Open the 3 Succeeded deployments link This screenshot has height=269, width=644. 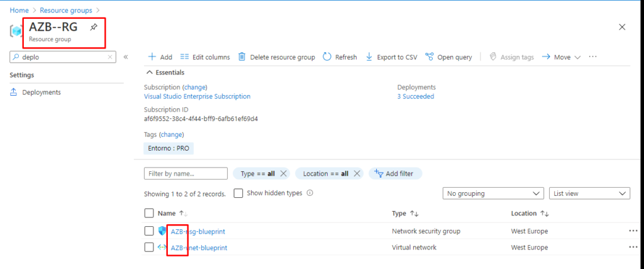click(x=416, y=96)
